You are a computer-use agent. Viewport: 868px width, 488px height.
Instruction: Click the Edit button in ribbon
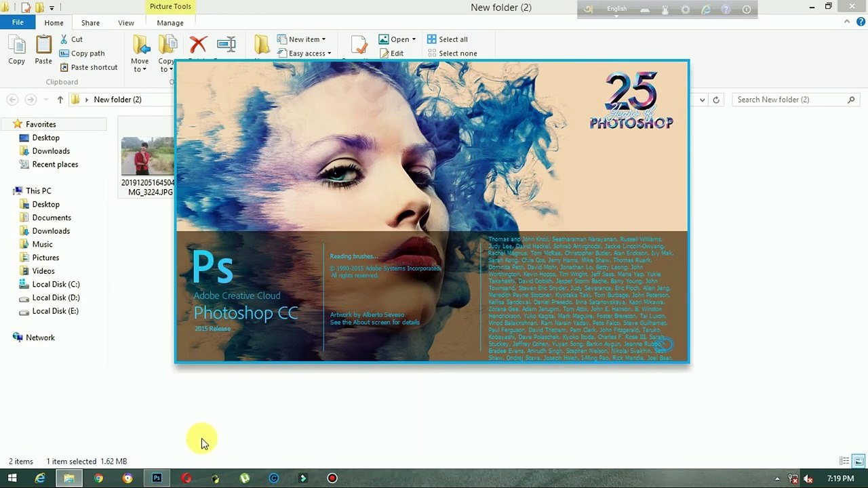(391, 54)
